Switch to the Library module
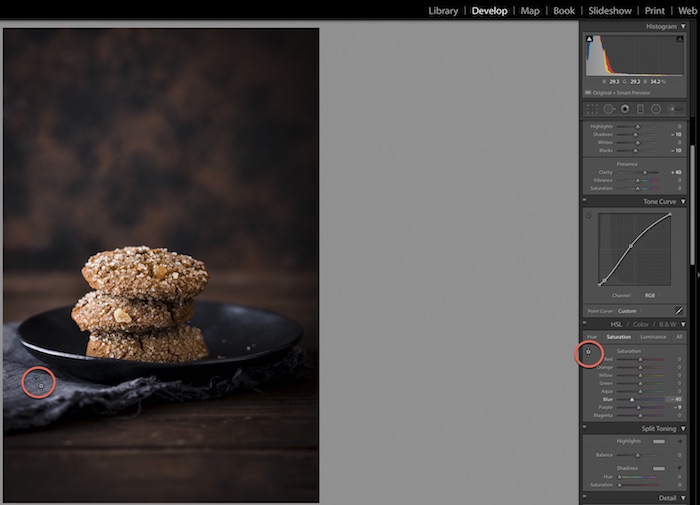Screen dimensions: 700x505 [443, 11]
